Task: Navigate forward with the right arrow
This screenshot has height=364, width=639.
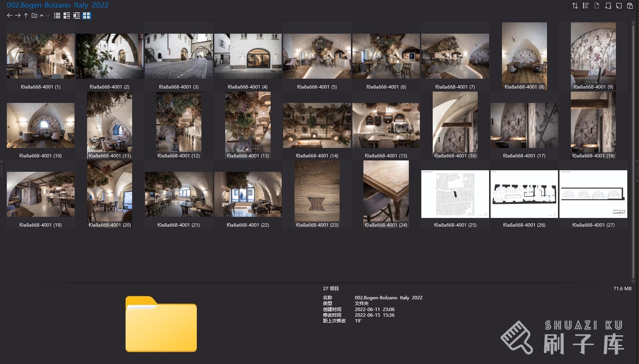Action: point(18,16)
